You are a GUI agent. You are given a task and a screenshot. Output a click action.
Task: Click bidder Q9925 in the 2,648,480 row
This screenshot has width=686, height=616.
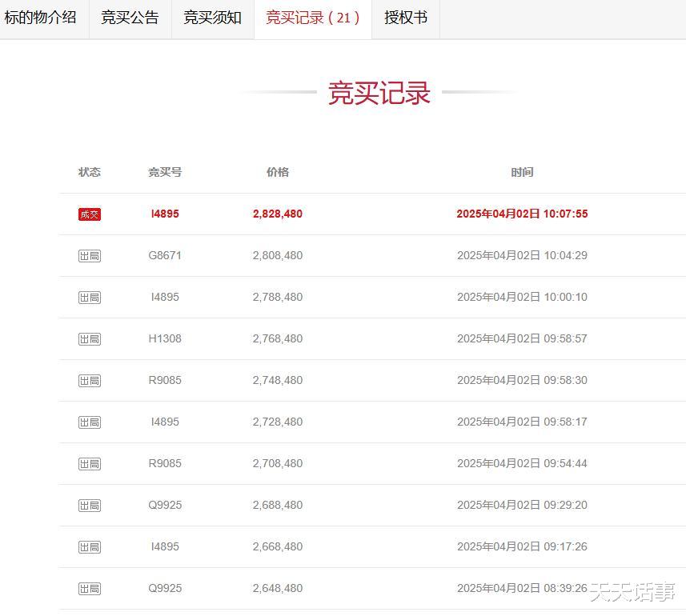click(165, 588)
